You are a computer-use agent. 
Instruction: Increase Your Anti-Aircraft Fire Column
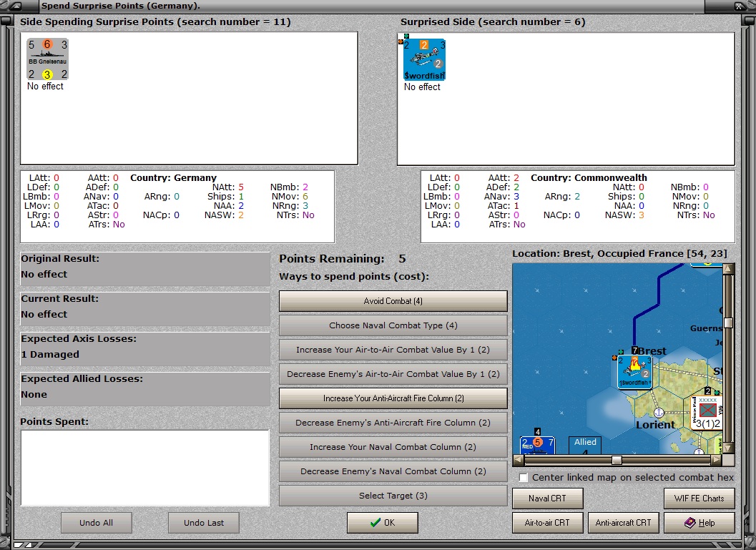tap(393, 398)
